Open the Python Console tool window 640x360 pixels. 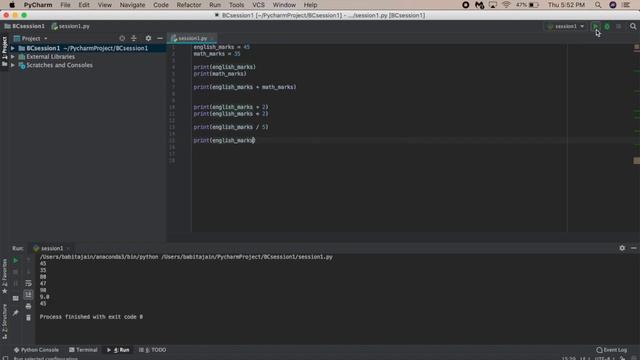pyautogui.click(x=36, y=350)
